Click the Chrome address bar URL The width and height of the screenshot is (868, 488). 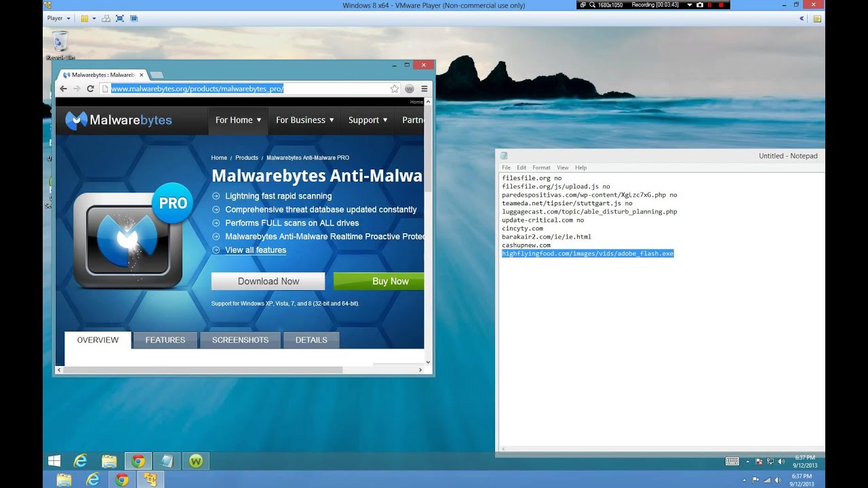tap(197, 89)
